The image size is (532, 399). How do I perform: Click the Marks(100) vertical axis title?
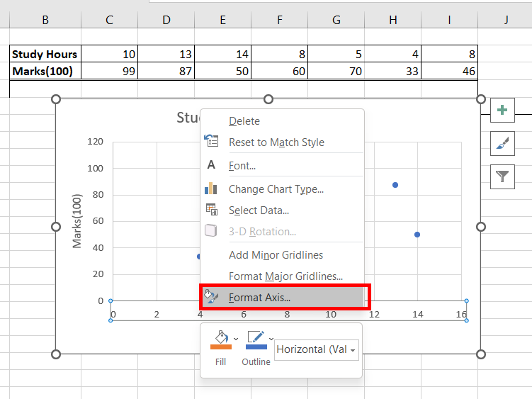point(77,220)
